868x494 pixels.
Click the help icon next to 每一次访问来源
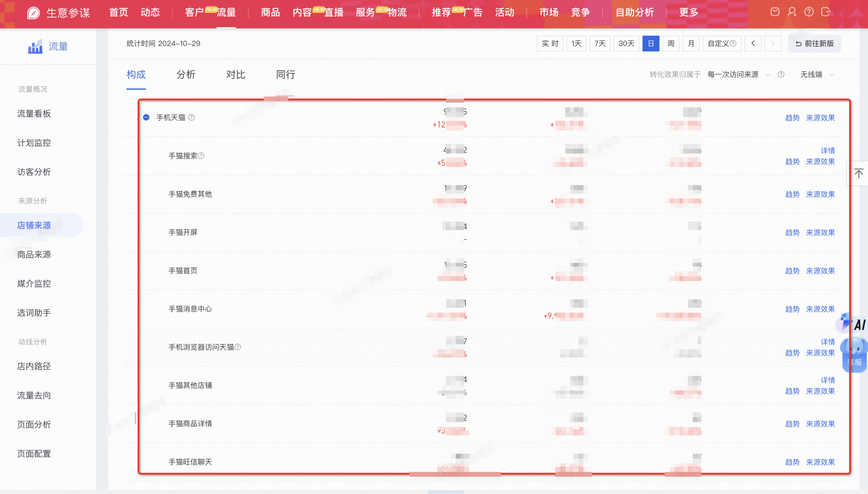pos(781,74)
